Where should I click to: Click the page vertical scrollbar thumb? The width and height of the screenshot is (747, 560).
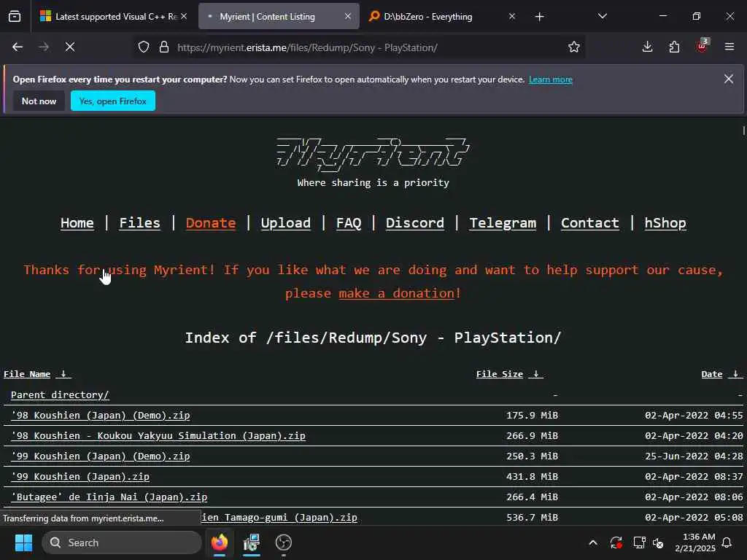[x=743, y=130]
